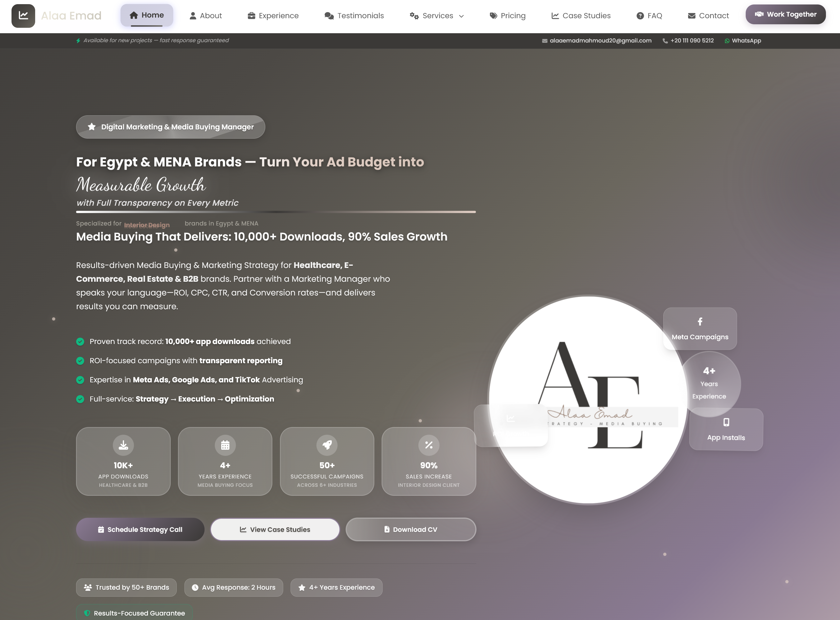Click the Avg Response: 2 Hours badge
This screenshot has width=840, height=620.
234,587
